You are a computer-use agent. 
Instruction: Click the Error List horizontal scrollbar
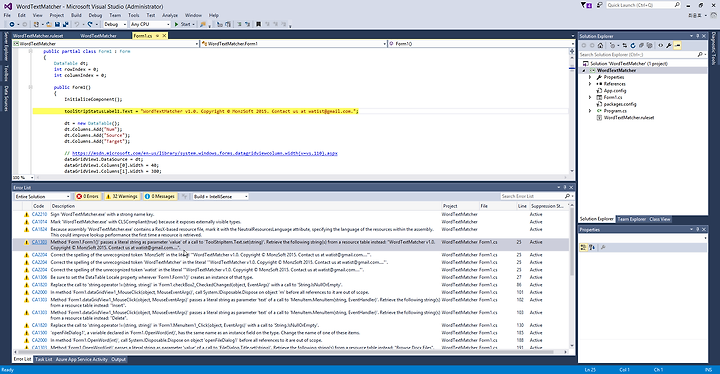point(292,351)
